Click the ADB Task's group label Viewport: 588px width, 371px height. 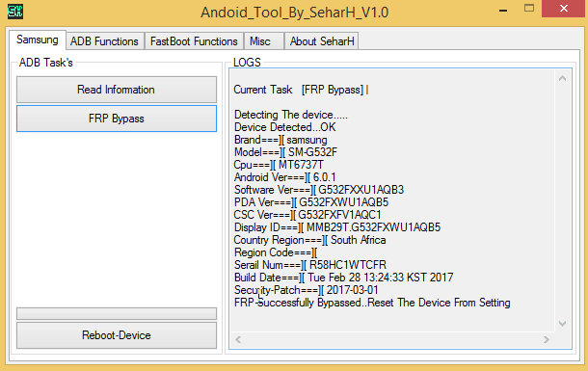(x=45, y=63)
